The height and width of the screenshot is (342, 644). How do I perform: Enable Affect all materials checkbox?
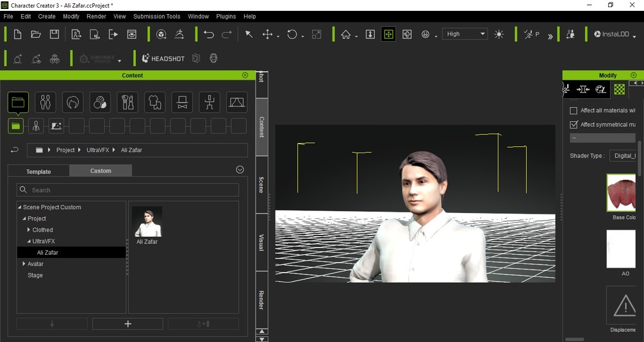[574, 110]
